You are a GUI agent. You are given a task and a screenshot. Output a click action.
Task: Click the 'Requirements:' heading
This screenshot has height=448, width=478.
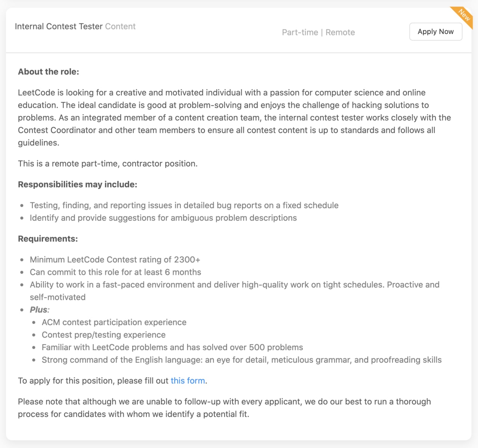point(48,239)
